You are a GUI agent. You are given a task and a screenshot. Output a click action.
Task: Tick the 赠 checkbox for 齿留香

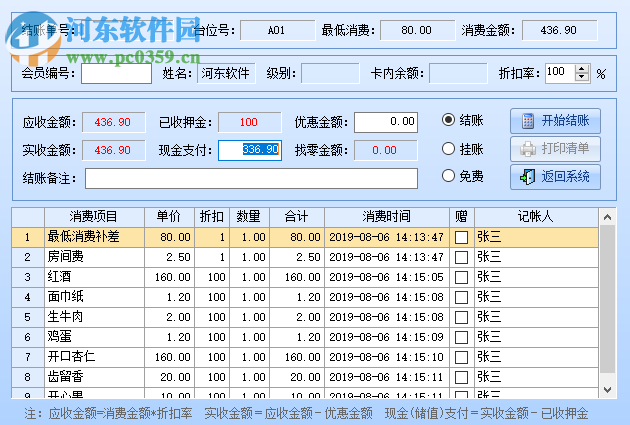461,377
